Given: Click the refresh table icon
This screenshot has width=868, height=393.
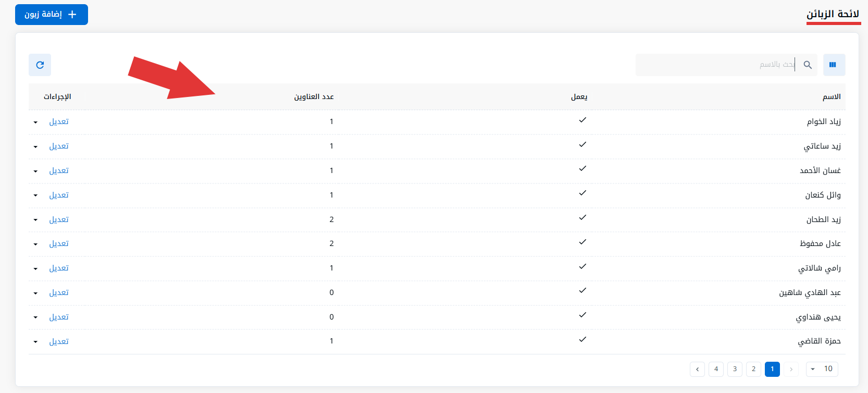Looking at the screenshot, I should coord(40,65).
